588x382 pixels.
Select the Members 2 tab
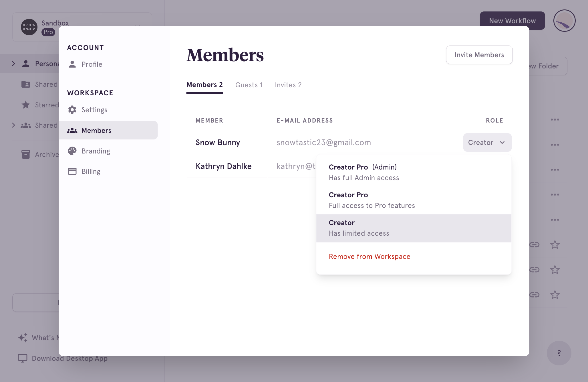(x=204, y=85)
